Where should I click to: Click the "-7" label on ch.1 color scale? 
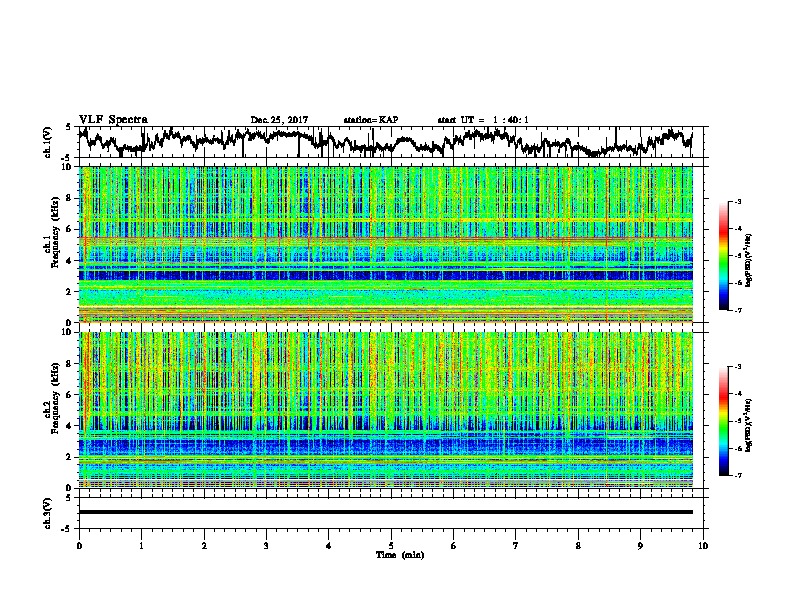738,310
